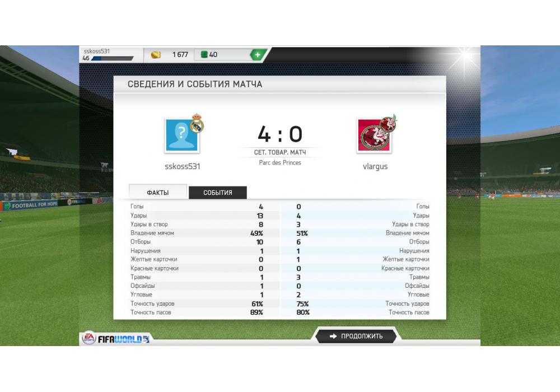Click the Продолжить button
The width and height of the screenshot is (560, 392).
pyautogui.click(x=356, y=336)
